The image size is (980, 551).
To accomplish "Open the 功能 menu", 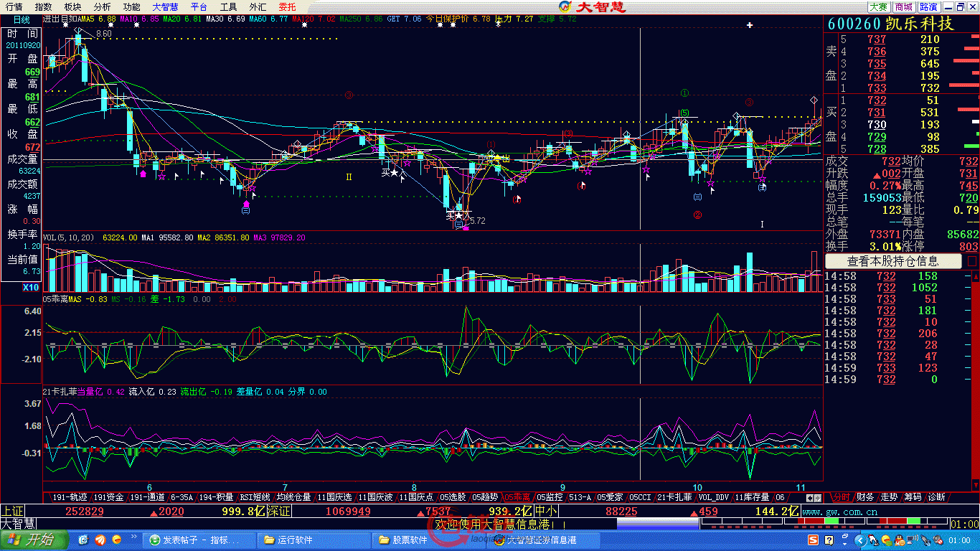I will point(131,6).
